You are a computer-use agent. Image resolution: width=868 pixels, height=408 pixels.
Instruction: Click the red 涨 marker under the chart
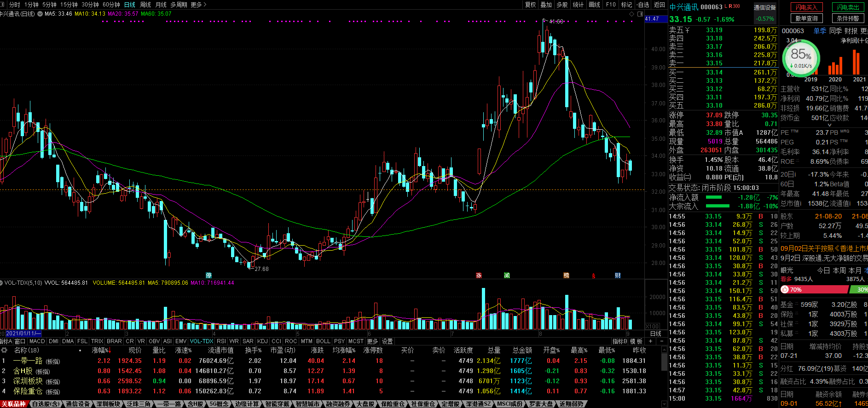tap(479, 276)
